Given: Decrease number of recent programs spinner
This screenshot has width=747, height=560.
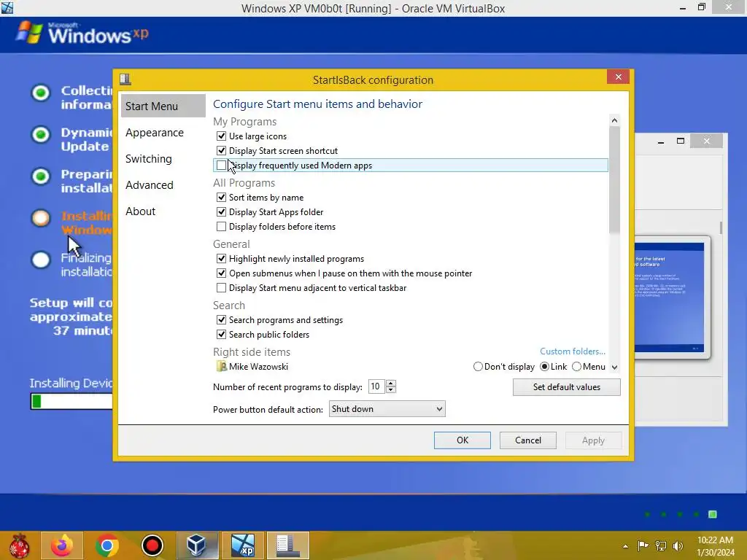Looking at the screenshot, I should (x=391, y=390).
